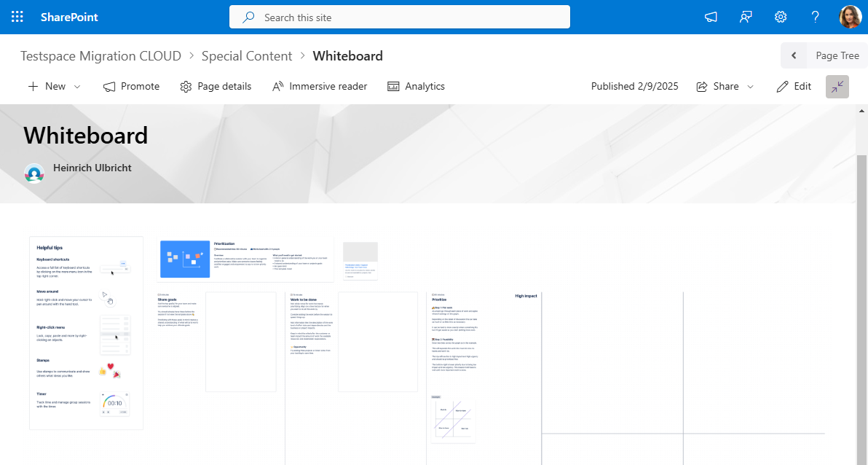Open Analytics from the command bar icon
Screen dimensions: 868x465
(392, 86)
